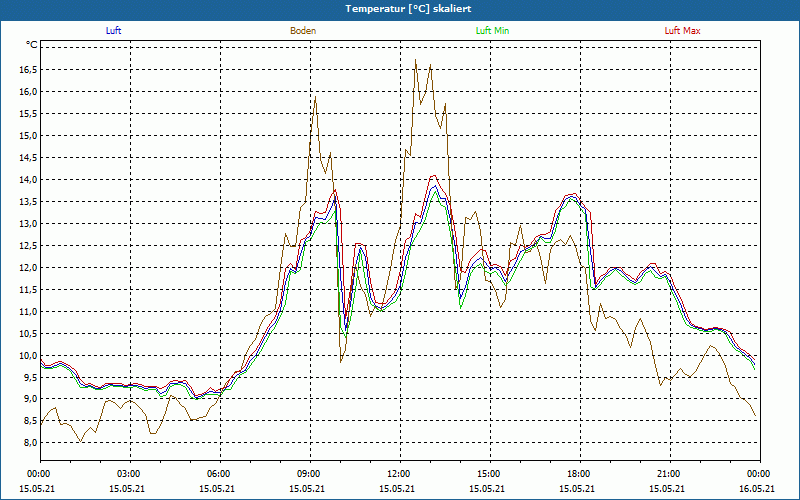The height and width of the screenshot is (500, 800).
Task: Click the '15,5' y-axis value
Action: pos(28,114)
